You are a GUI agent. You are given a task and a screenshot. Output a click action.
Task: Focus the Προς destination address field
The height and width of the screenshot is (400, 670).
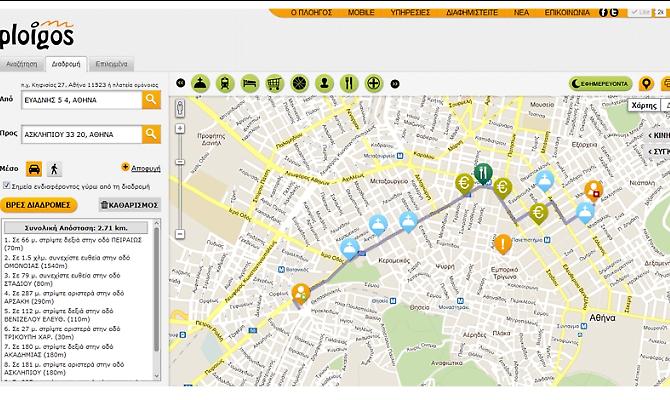pos(82,135)
